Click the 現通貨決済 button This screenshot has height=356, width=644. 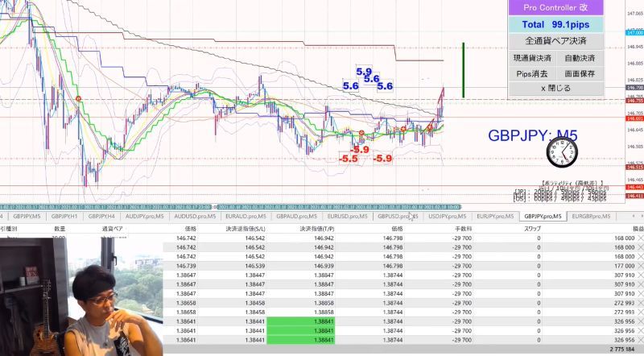tap(532, 58)
